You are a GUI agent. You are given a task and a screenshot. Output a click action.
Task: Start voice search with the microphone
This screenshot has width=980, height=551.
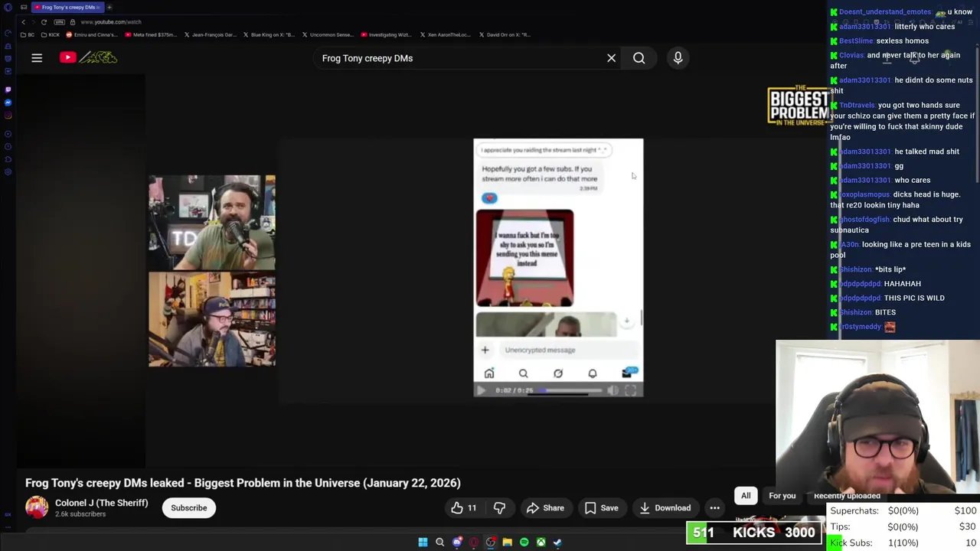[x=678, y=58]
